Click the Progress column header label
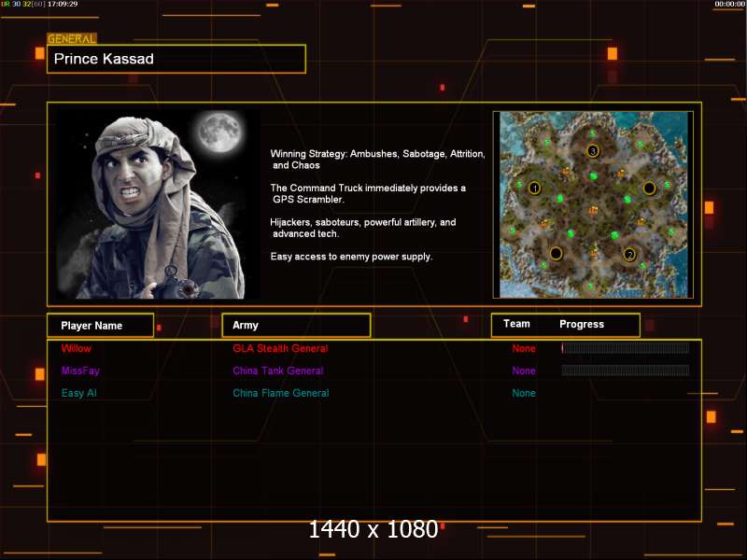 click(582, 324)
